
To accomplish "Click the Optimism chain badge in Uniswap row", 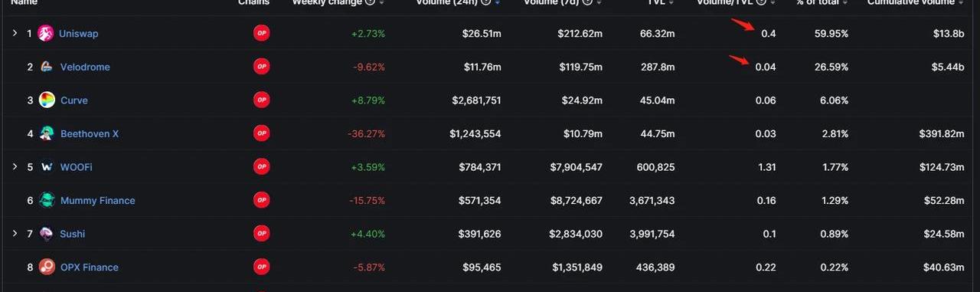I will 261,34.
